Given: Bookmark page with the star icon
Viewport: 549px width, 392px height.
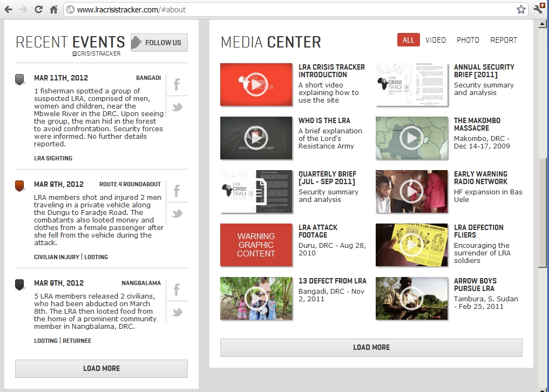Looking at the screenshot, I should click(521, 10).
